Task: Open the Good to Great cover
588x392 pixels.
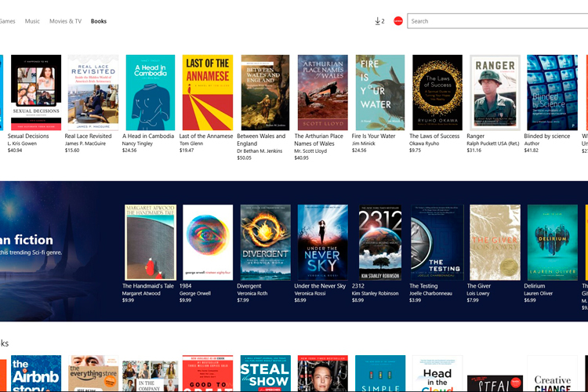Action: [208, 374]
